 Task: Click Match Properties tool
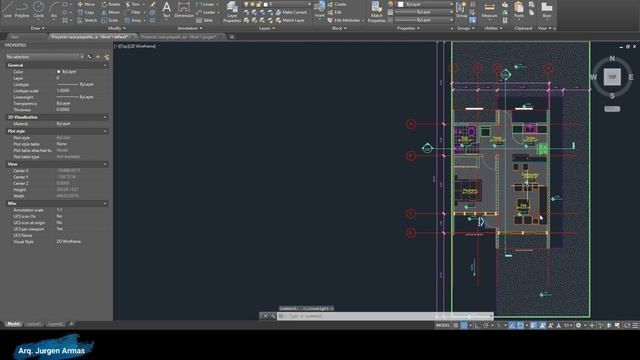pos(377,11)
